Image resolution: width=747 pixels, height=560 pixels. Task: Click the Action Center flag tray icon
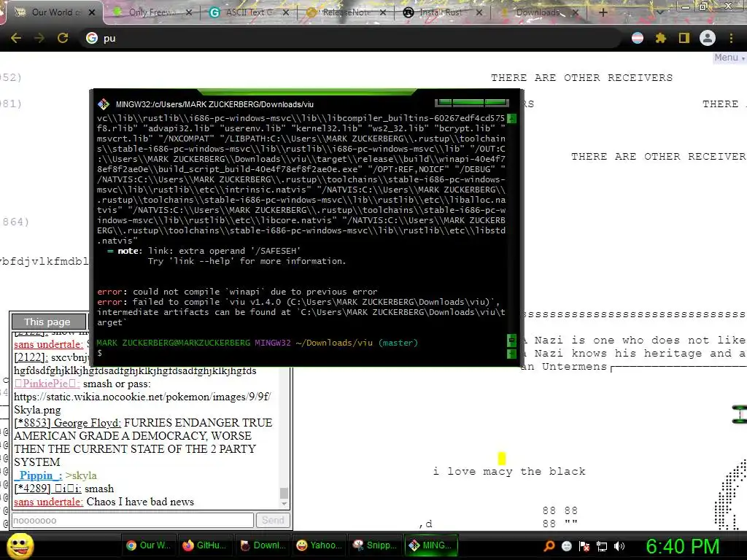point(584,546)
